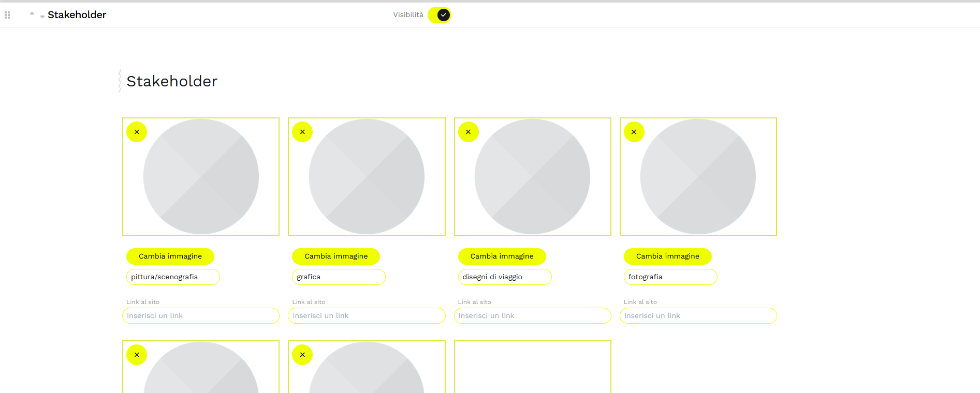Edit the pittura/scenografia name field
Viewport: 980px width, 393px height.
pos(173,277)
